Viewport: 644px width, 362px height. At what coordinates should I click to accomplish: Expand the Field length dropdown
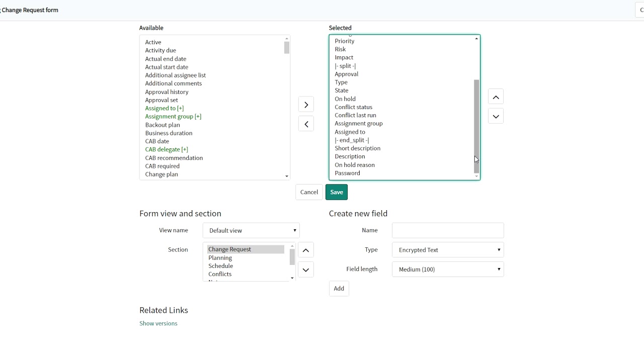pyautogui.click(x=447, y=269)
